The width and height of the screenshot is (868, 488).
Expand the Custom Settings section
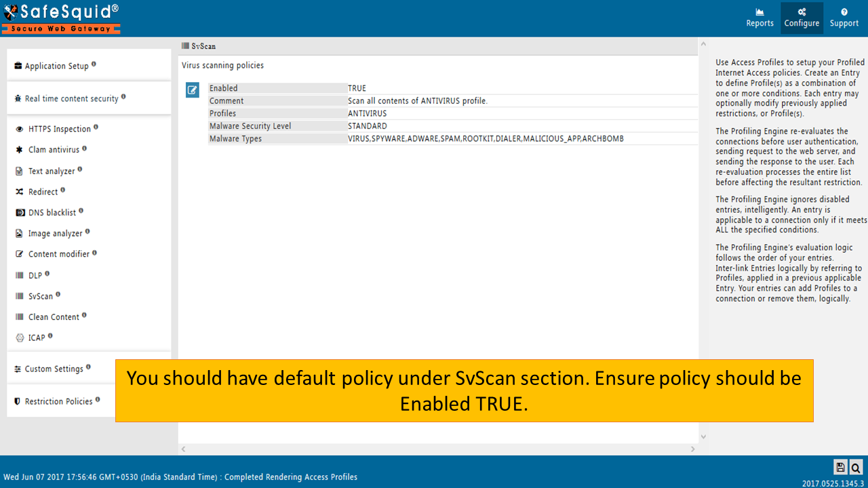click(54, 369)
